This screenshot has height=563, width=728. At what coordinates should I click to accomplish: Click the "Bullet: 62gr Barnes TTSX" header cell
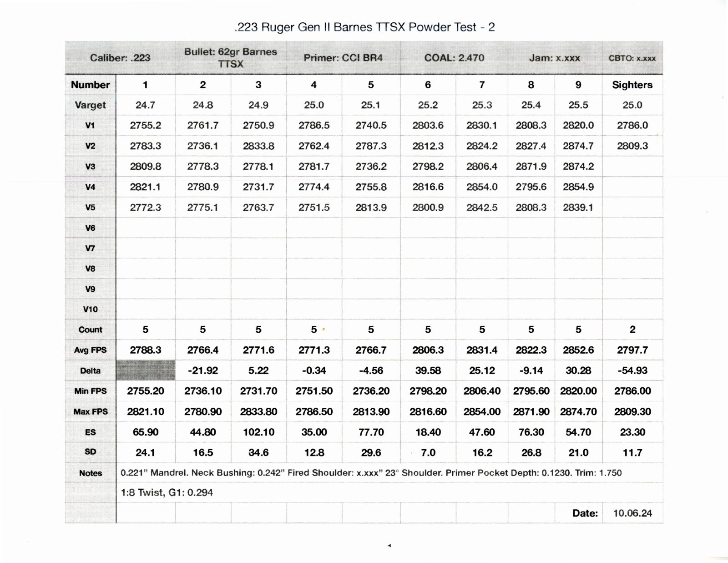[x=231, y=58]
